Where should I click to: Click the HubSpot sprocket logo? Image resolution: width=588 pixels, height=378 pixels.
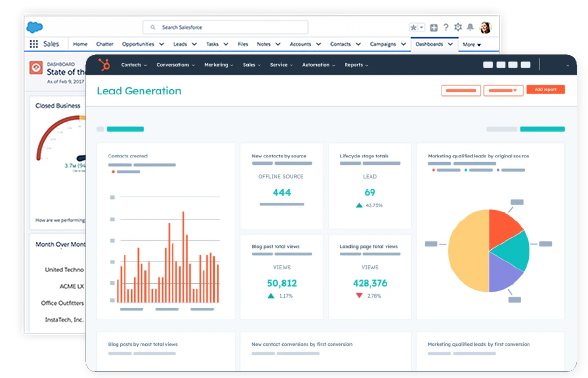(104, 65)
